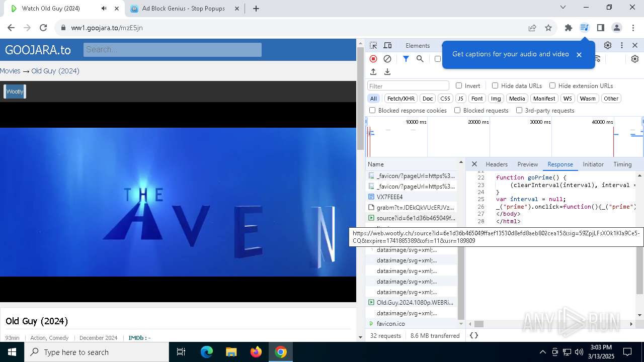
Task: Open File Explorer from taskbar
Action: tap(231, 352)
